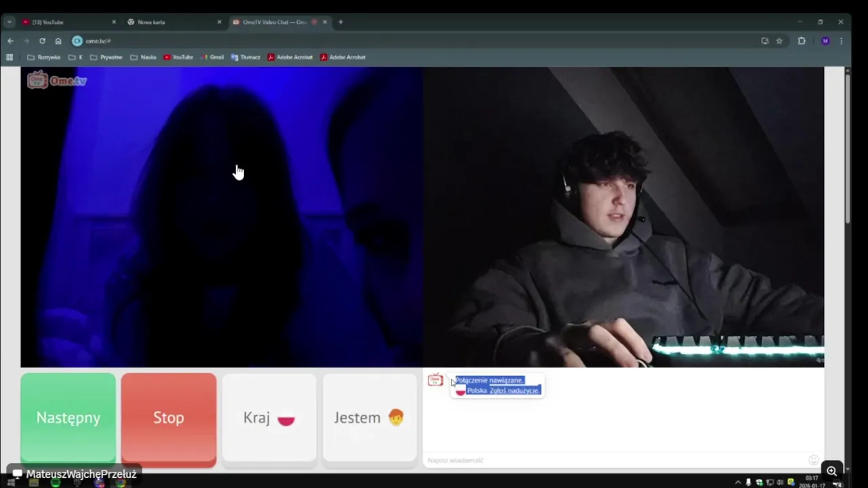
Task: Open the Gmail bookmark
Action: [212, 57]
